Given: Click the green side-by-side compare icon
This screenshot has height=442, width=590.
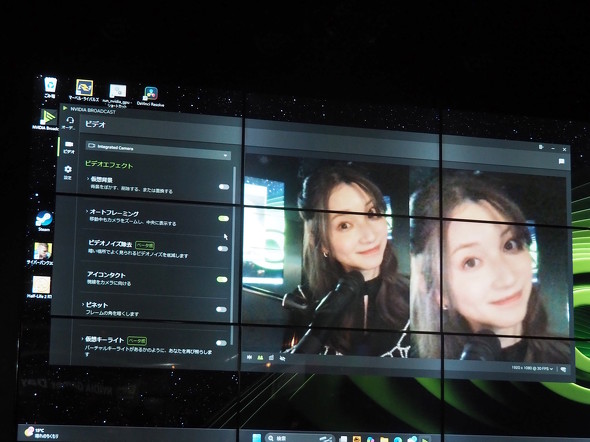Looking at the screenshot, I should point(260,357).
